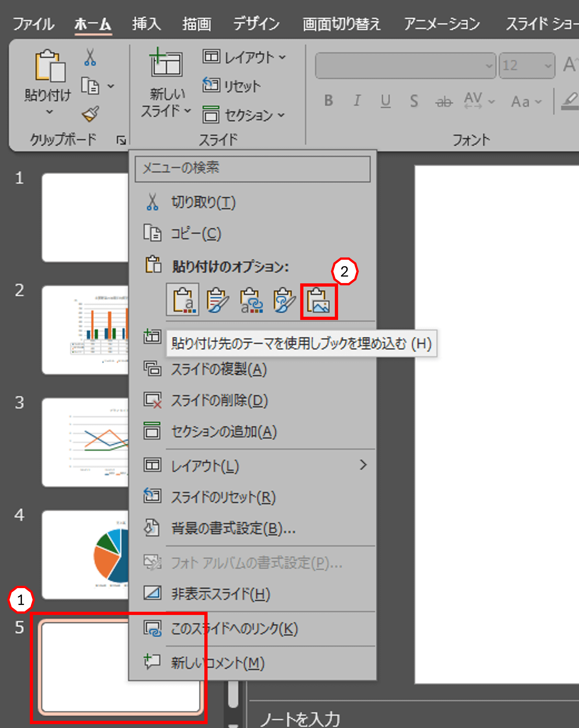Switch to the デザイン tab
Image resolution: width=579 pixels, height=728 pixels.
256,24
